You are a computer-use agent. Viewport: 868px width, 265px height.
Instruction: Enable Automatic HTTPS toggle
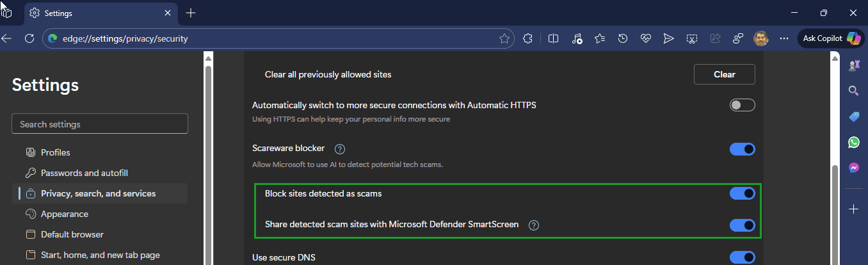point(742,105)
